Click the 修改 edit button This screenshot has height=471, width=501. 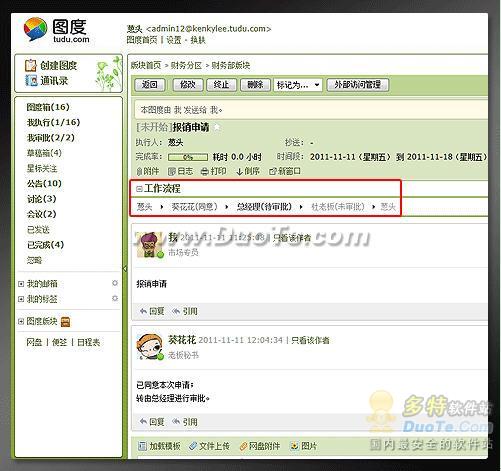point(188,85)
